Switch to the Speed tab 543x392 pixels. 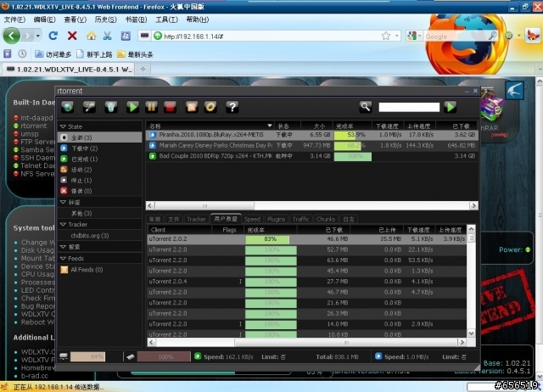[x=252, y=219]
